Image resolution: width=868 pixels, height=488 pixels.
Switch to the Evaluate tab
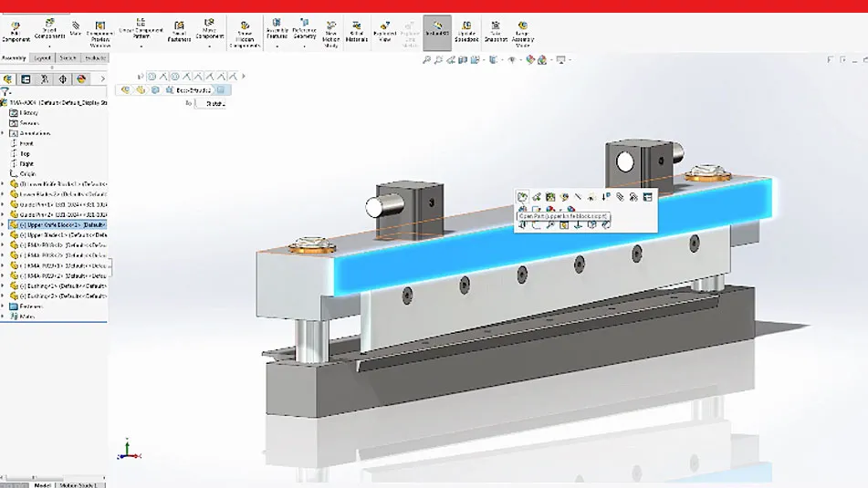tap(95, 57)
